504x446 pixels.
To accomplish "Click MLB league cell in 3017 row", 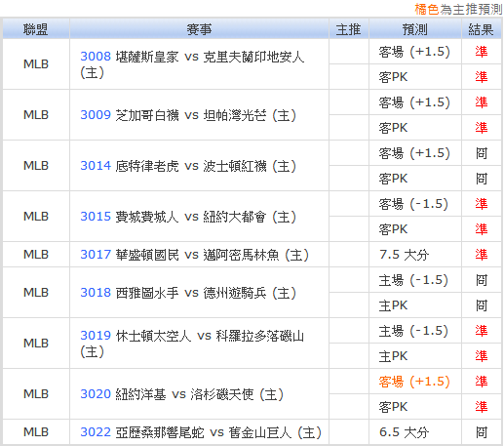I will click(x=36, y=255).
